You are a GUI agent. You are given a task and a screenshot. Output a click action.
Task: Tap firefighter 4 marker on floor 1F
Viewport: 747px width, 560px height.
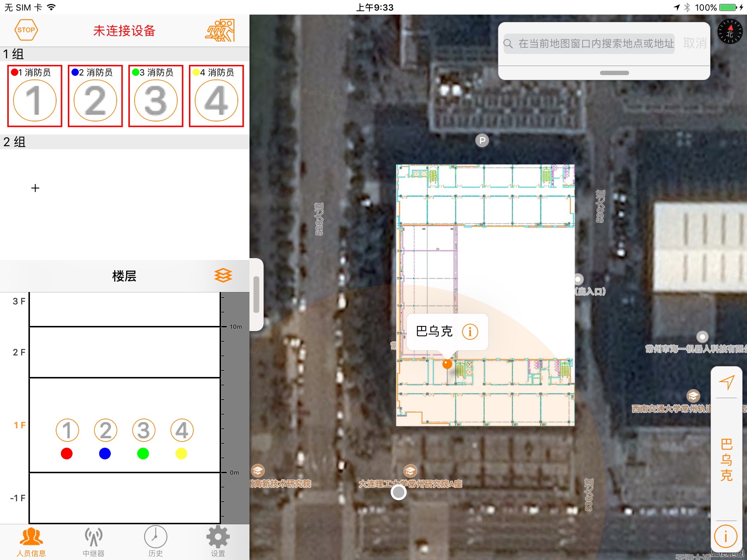click(182, 430)
